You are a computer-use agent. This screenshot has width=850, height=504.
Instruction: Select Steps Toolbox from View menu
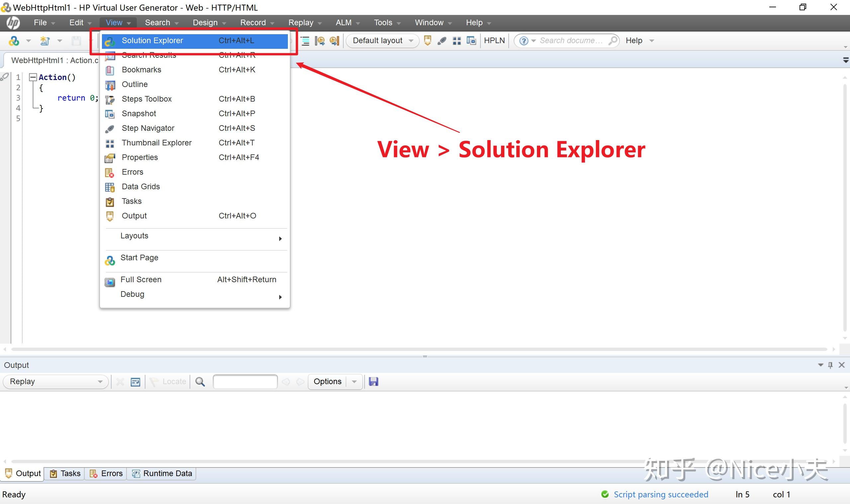pos(147,99)
